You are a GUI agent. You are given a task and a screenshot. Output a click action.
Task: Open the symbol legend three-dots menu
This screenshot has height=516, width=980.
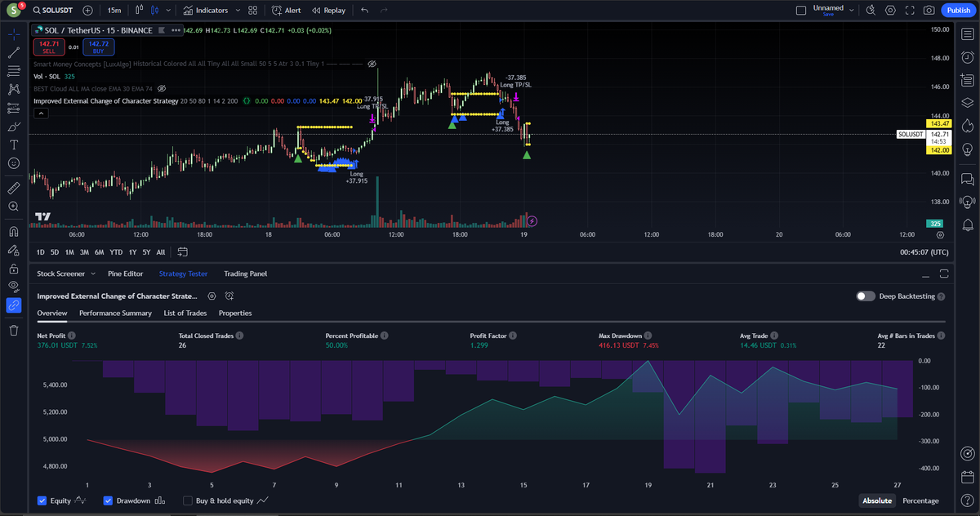pos(176,30)
